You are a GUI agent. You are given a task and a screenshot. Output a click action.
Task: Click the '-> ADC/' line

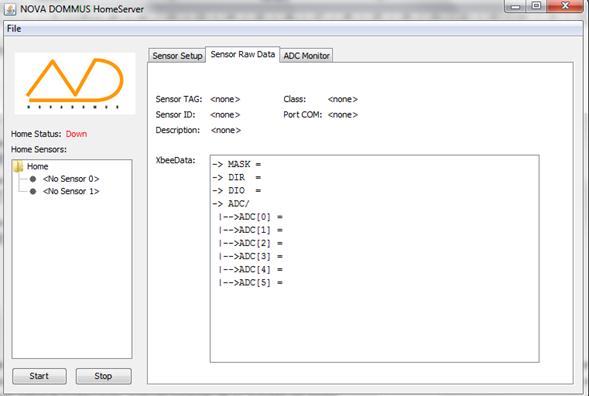coord(231,204)
